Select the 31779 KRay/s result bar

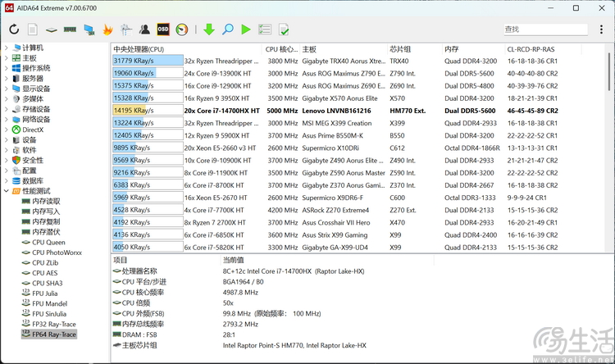point(148,61)
